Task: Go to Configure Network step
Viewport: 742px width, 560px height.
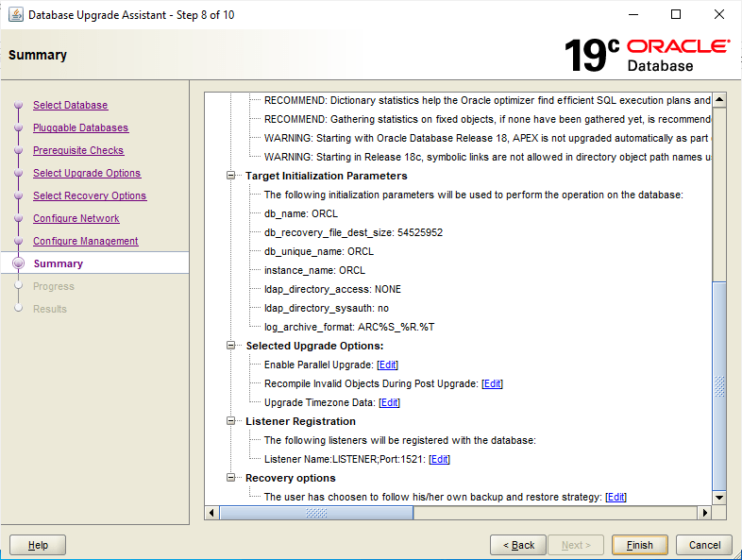Action: [x=76, y=219]
